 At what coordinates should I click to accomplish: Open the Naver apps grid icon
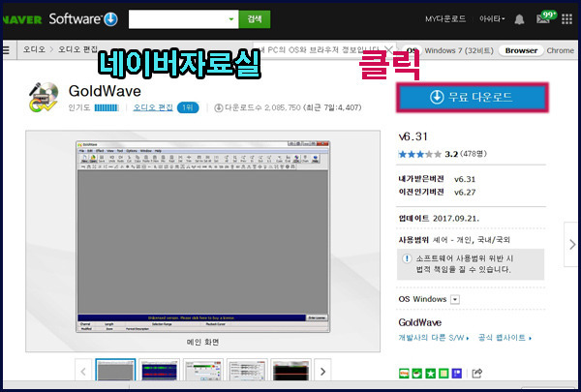point(566,19)
